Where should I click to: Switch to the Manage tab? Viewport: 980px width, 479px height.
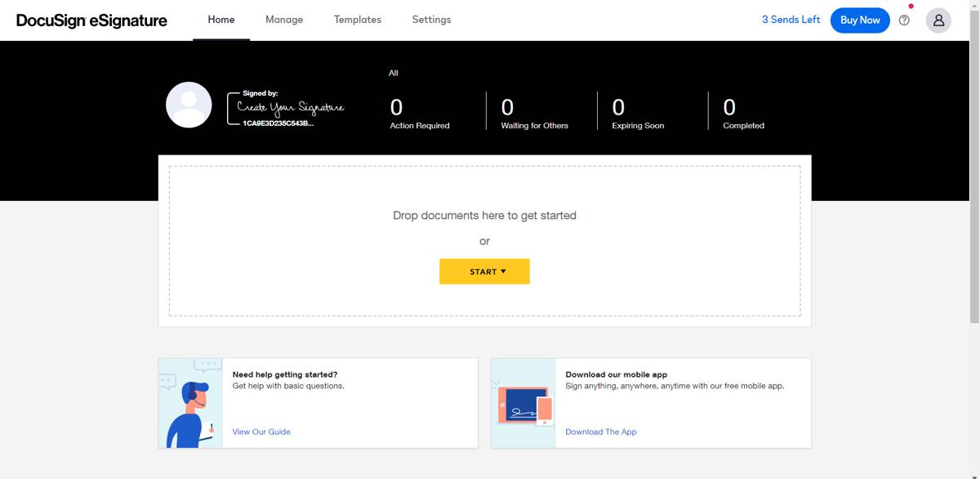[x=284, y=20]
